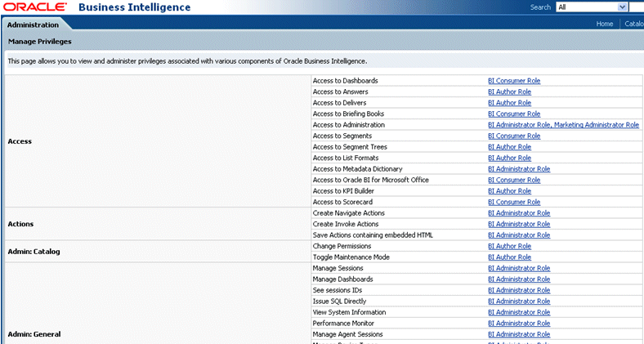Viewport: 644px width, 344px height.
Task: Open BI Author Role for Change Permissions
Action: [x=510, y=246]
